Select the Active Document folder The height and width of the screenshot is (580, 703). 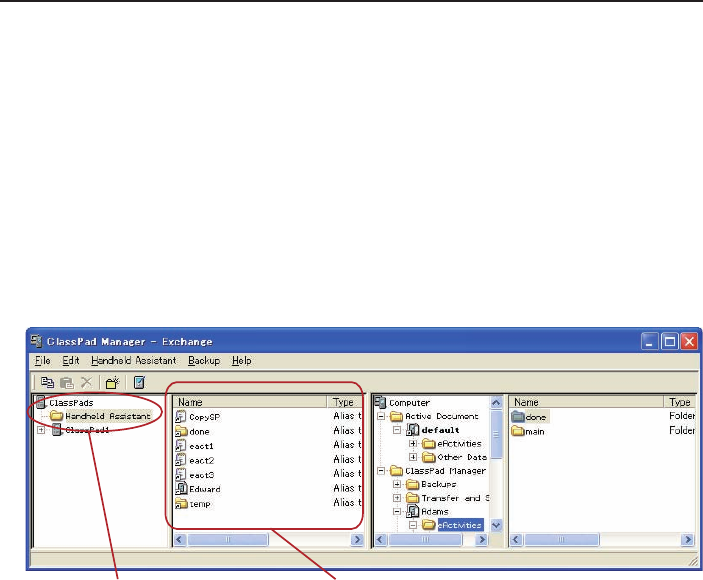tap(442, 416)
